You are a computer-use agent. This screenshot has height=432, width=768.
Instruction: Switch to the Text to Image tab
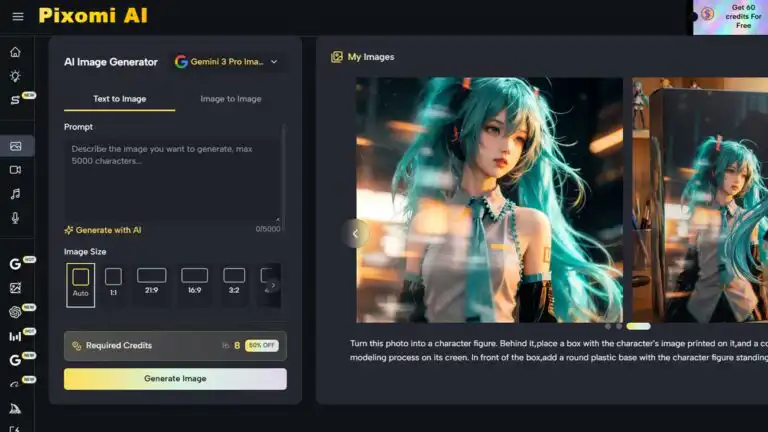tap(120, 99)
